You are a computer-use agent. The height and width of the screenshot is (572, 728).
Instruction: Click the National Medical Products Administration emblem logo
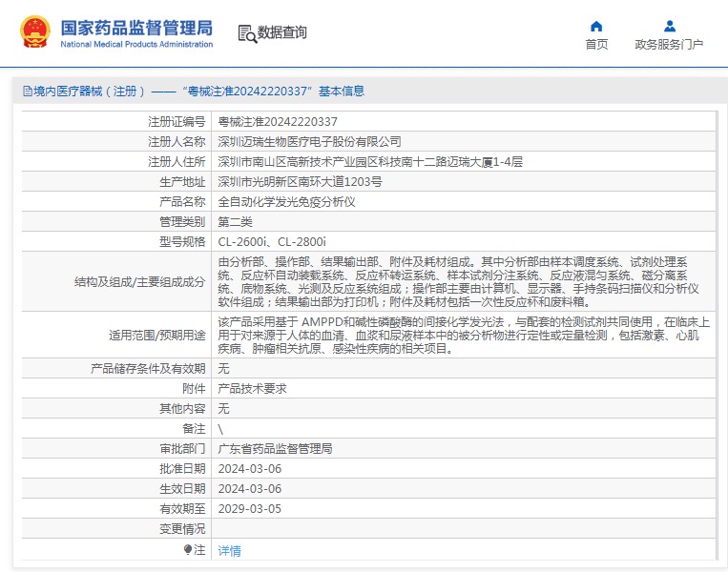tap(35, 32)
